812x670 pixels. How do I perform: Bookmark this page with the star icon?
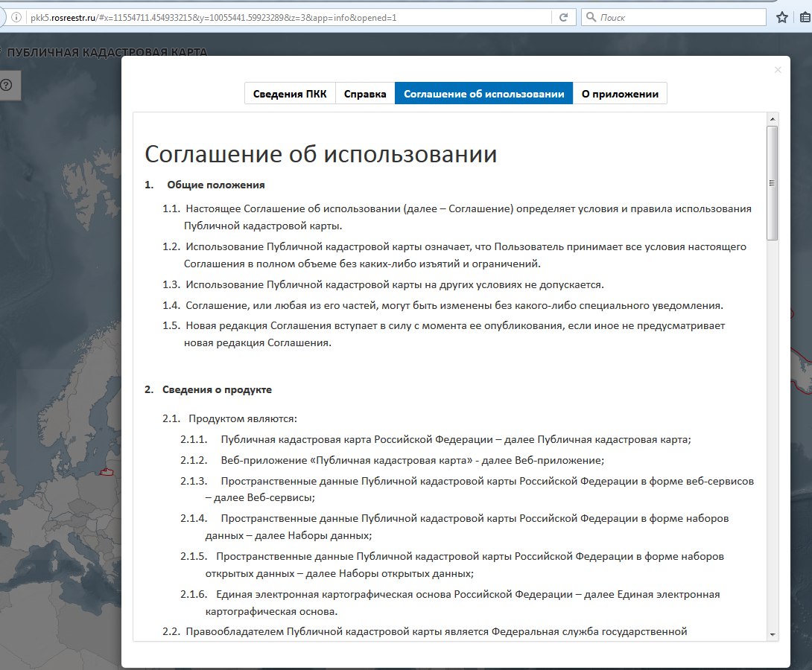point(782,18)
